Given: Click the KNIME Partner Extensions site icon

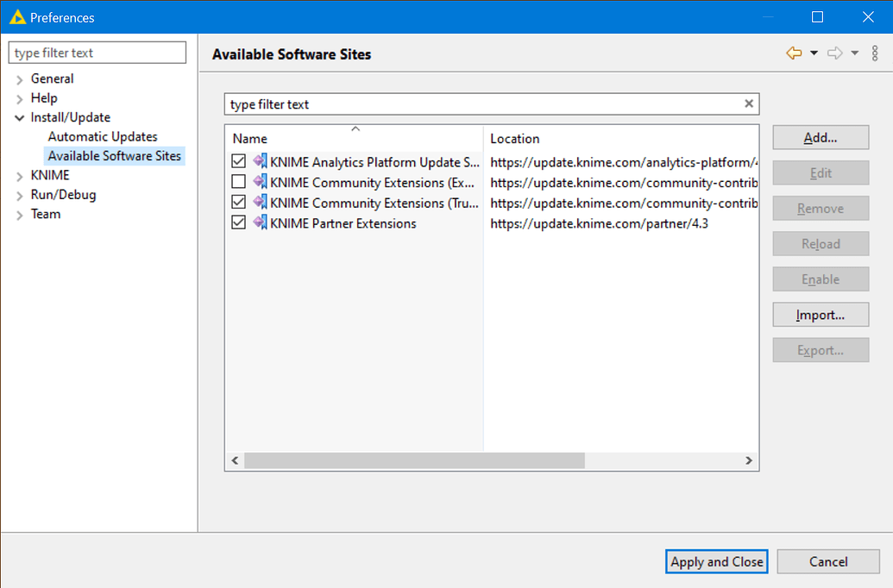Looking at the screenshot, I should pos(260,222).
